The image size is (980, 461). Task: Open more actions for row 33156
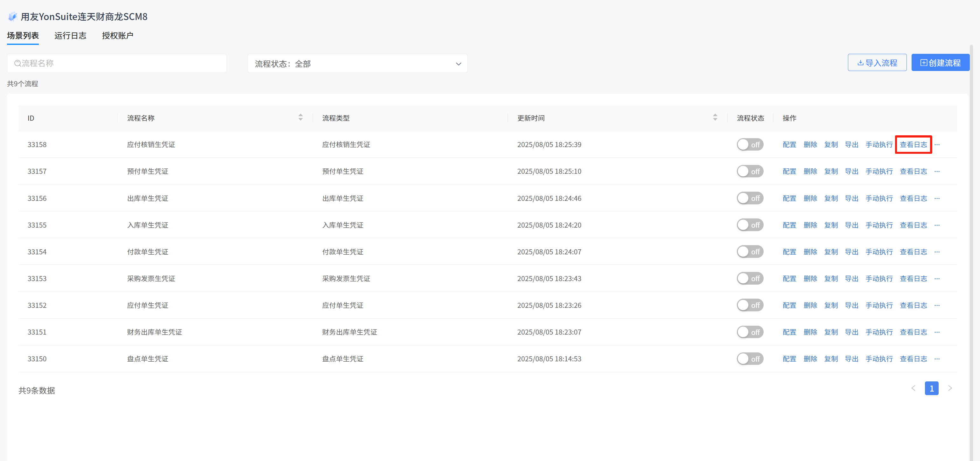(x=937, y=198)
